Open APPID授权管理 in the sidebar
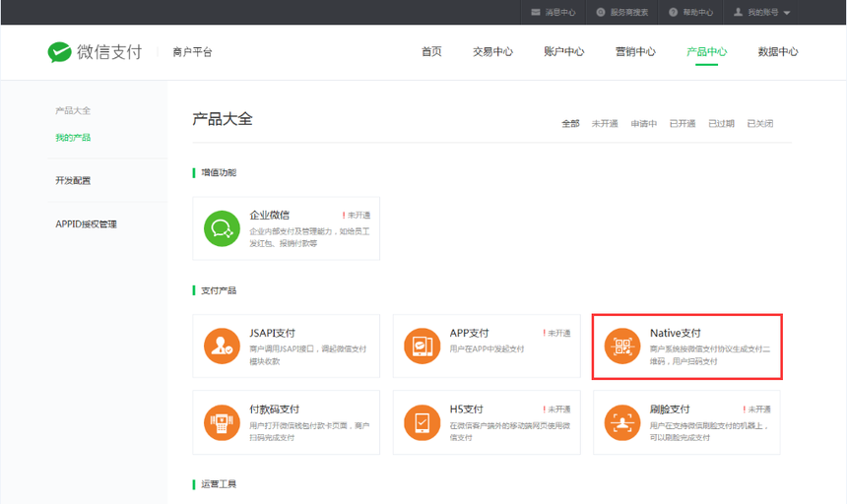 point(86,224)
